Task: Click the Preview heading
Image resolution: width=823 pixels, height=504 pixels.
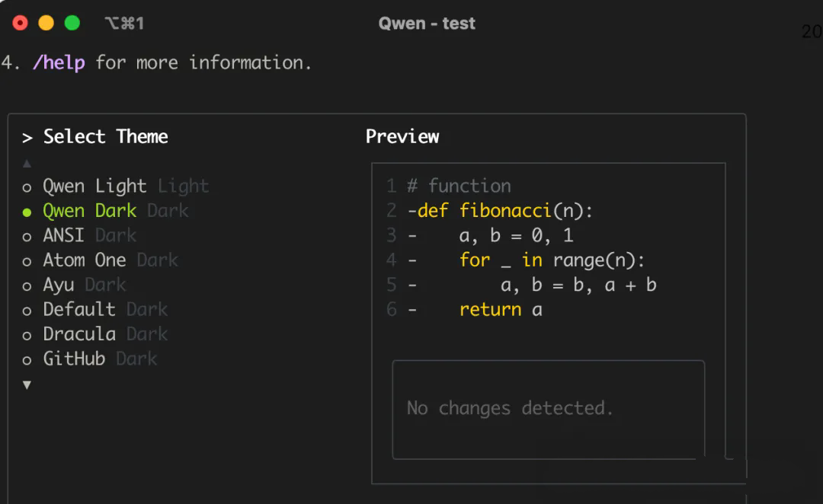Action: tap(402, 137)
